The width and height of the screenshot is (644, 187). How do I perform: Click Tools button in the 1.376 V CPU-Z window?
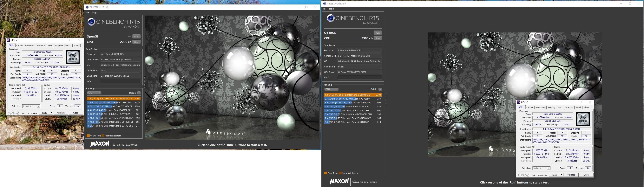pos(555,175)
